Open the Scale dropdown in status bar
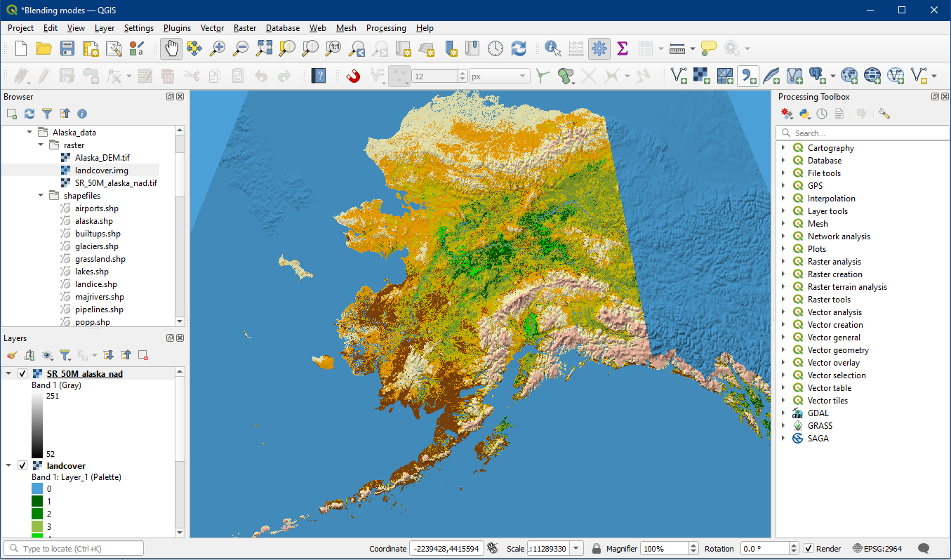951x560 pixels. click(576, 549)
